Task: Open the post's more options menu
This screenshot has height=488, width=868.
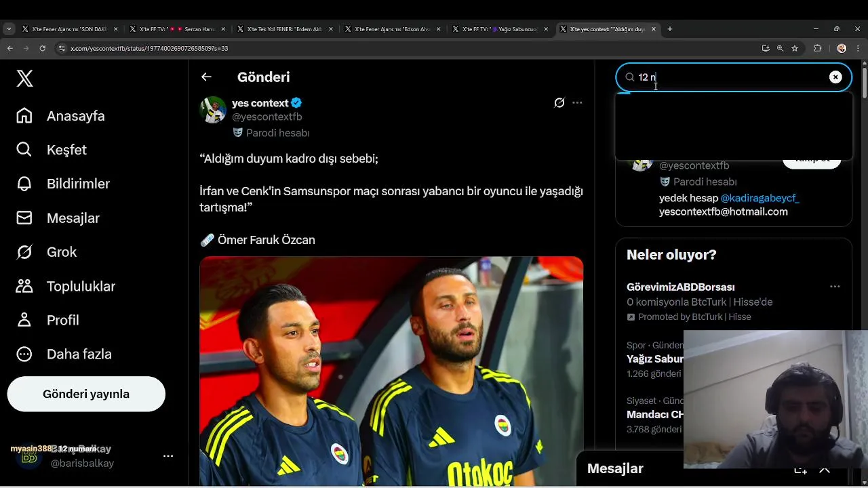Action: [577, 103]
